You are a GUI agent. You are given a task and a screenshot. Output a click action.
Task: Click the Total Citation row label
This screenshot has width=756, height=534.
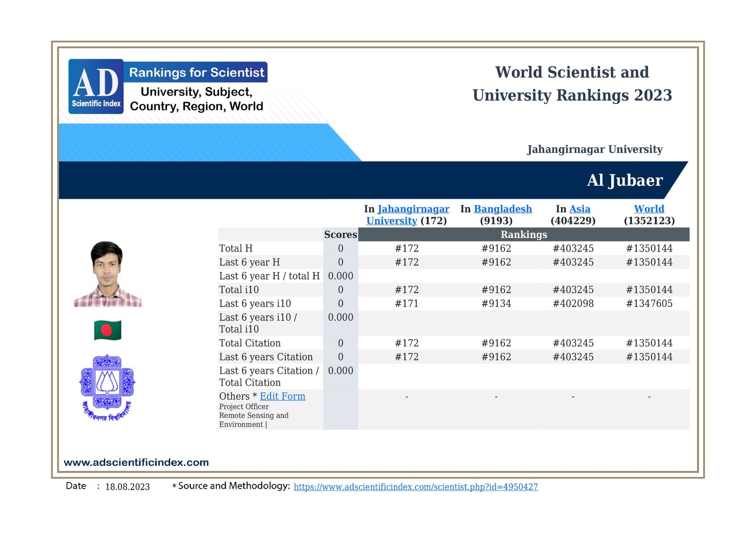point(250,343)
